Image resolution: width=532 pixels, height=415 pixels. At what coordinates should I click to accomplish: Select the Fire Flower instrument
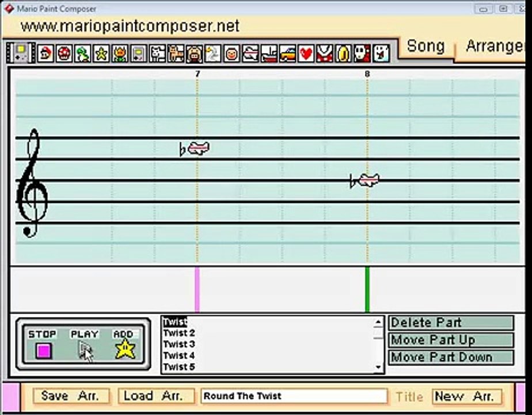pos(120,54)
